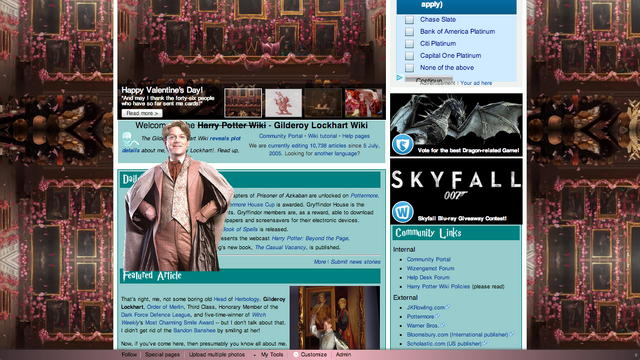Image resolution: width=640 pixels, height=360 pixels.
Task: Click the AdChoices triangle icon
Action: pyautogui.click(x=399, y=78)
